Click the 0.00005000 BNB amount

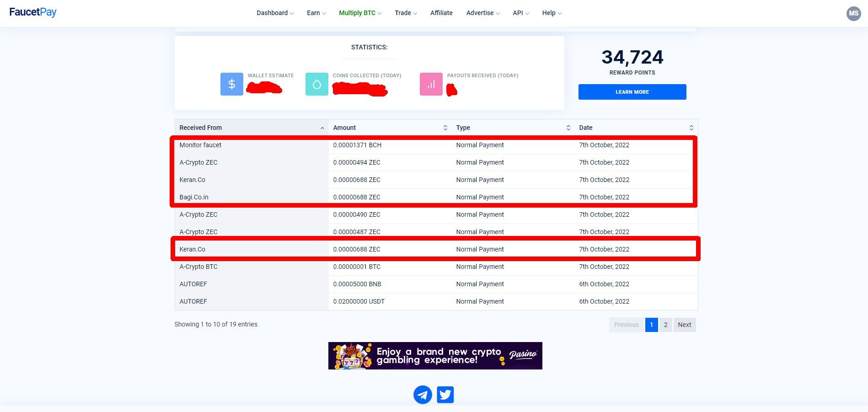pos(357,284)
